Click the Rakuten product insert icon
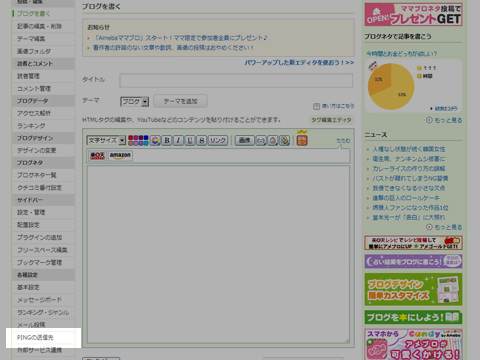 click(x=97, y=156)
